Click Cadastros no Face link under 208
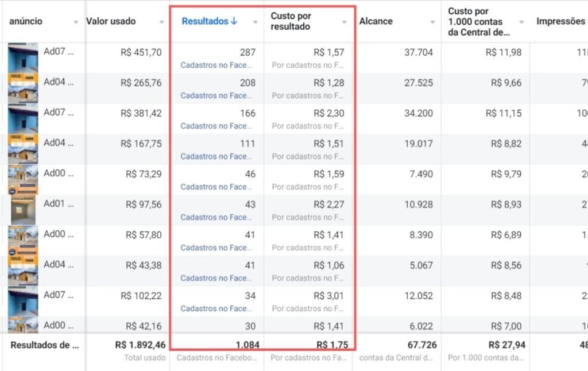 coord(216,96)
